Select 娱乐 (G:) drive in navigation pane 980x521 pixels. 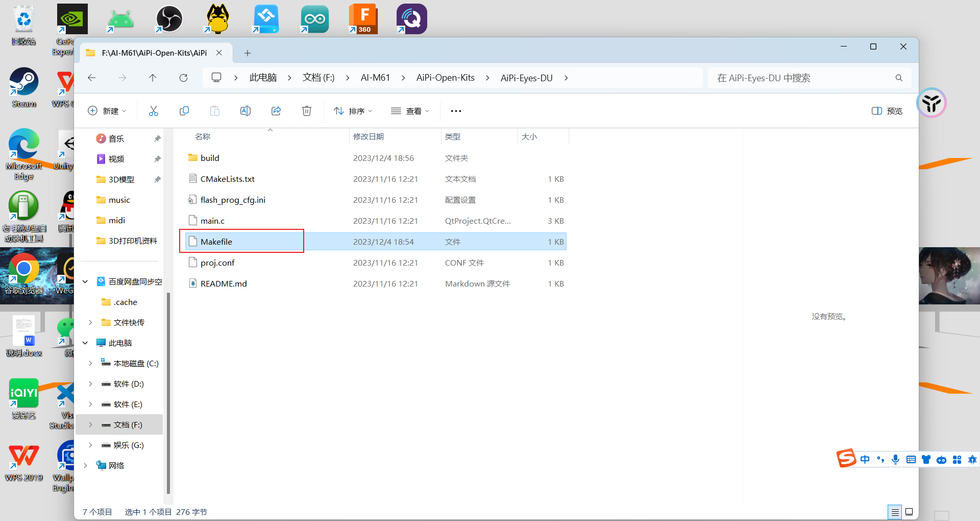point(120,445)
